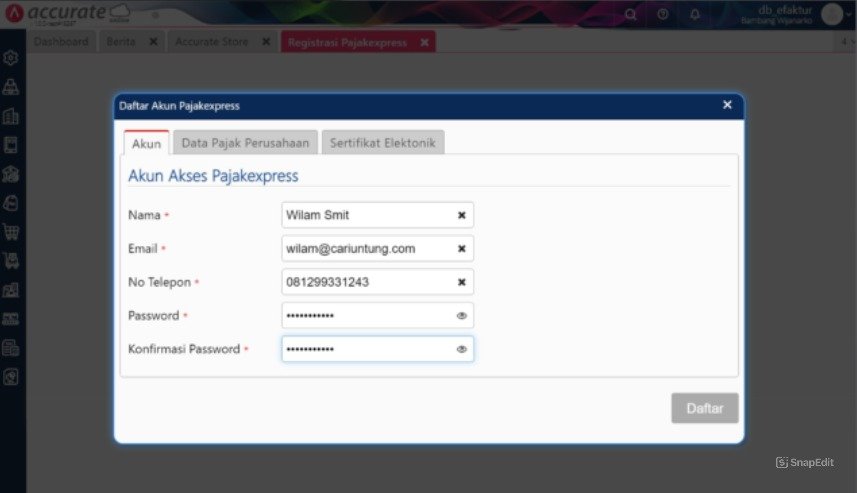
Task: Open the notifications bell icon
Action: [x=695, y=14]
